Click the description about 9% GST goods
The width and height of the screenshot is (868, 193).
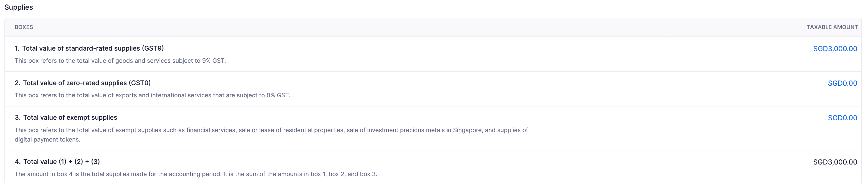pos(120,61)
